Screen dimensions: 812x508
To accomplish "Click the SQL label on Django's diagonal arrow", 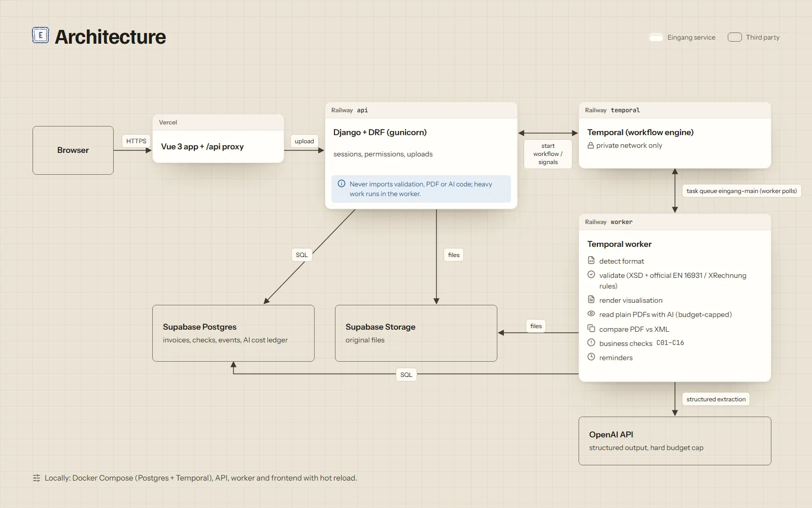I will [302, 255].
